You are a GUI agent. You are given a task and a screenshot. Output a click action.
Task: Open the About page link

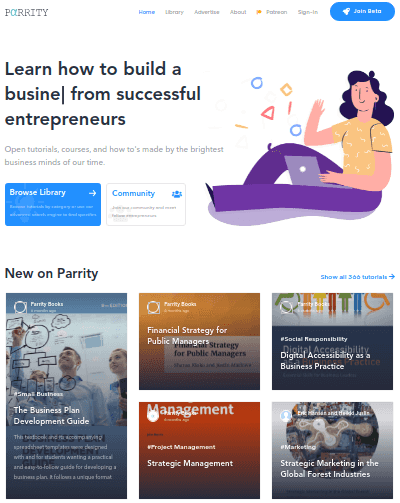tap(238, 12)
